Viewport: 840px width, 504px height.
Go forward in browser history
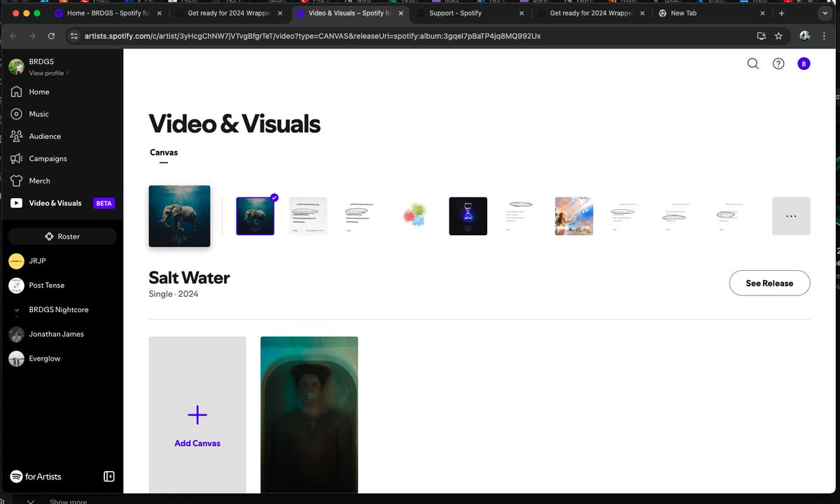point(32,36)
